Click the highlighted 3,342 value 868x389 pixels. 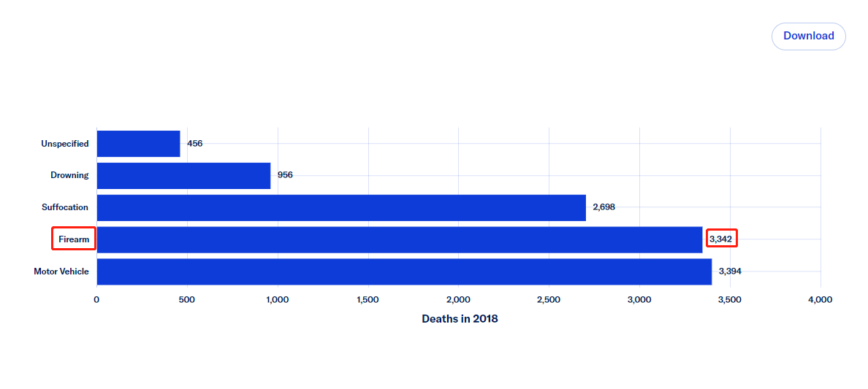point(721,239)
